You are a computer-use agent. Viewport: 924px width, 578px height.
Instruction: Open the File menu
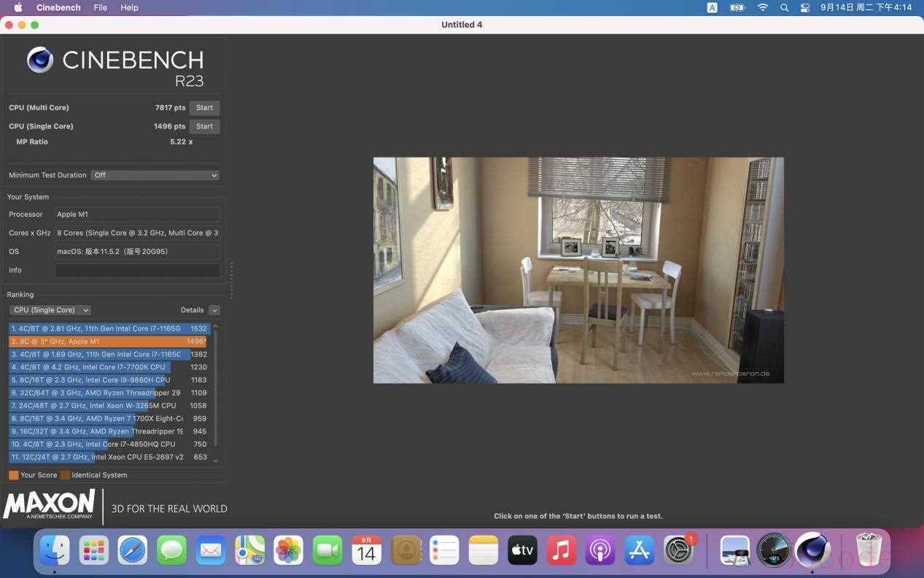(x=100, y=7)
